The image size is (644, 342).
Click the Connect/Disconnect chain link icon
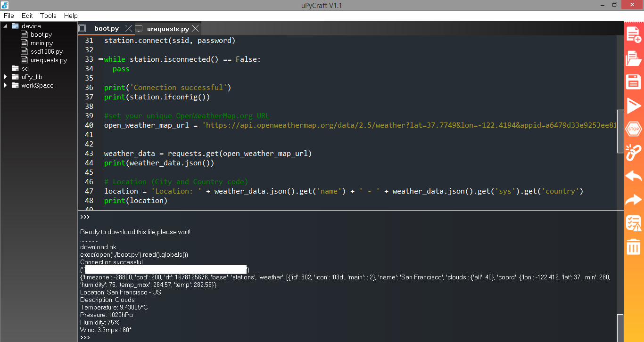(x=633, y=152)
